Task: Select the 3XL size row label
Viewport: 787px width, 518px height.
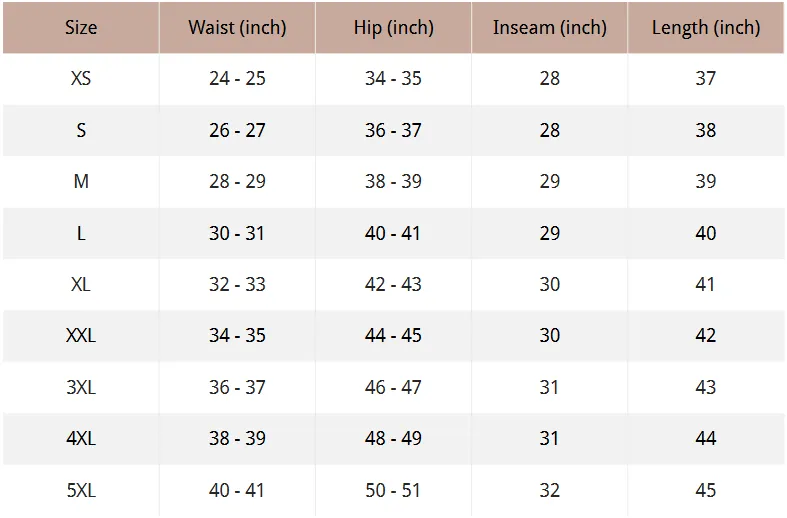Action: click(x=81, y=387)
